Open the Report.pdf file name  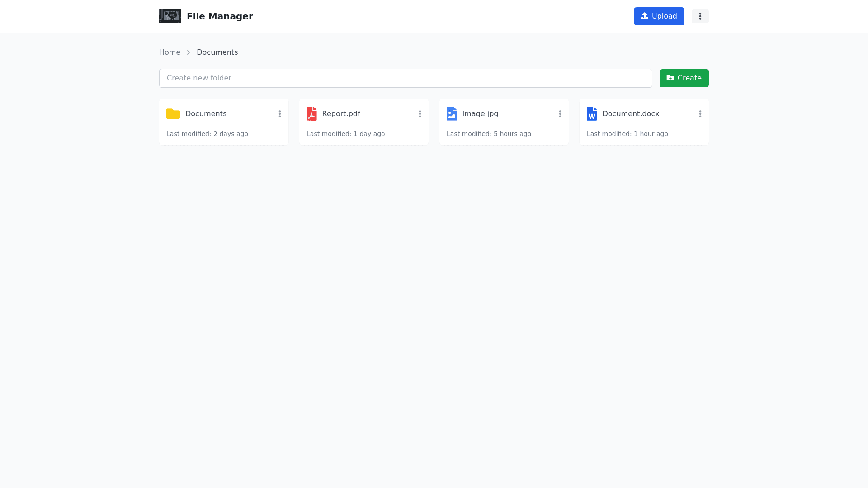tap(341, 114)
